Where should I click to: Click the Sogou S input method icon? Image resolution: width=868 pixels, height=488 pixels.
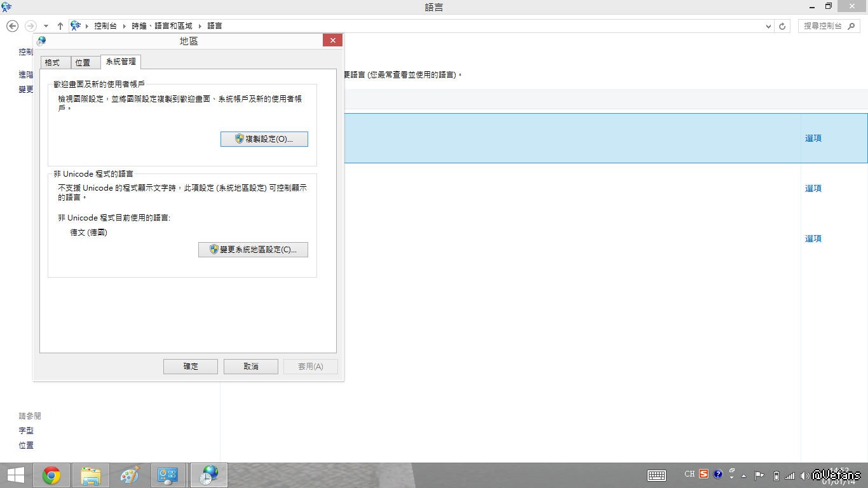[x=703, y=474]
